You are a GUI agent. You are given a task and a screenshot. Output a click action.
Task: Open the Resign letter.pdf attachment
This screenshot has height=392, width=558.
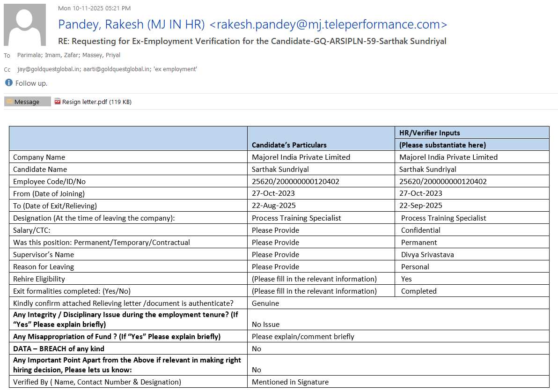point(85,102)
